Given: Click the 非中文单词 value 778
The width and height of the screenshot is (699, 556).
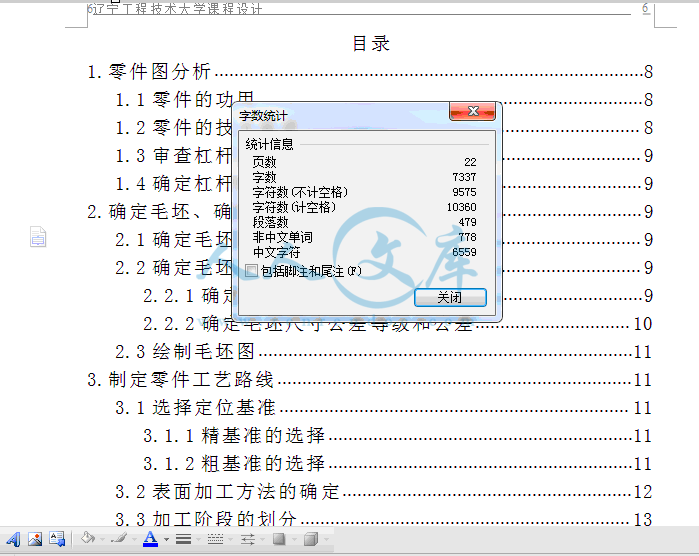Looking at the screenshot, I should [468, 237].
